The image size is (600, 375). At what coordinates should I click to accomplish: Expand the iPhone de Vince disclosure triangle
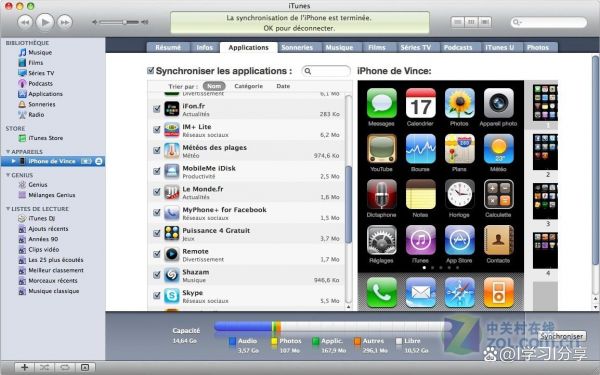click(x=14, y=161)
